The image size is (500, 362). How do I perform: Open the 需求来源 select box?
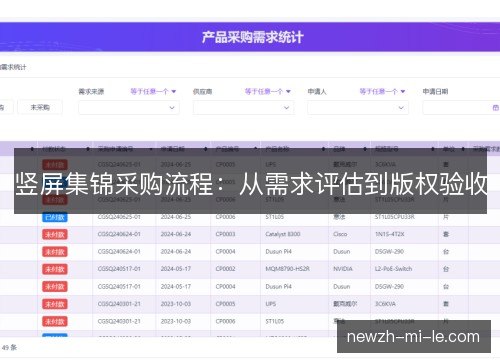point(129,108)
